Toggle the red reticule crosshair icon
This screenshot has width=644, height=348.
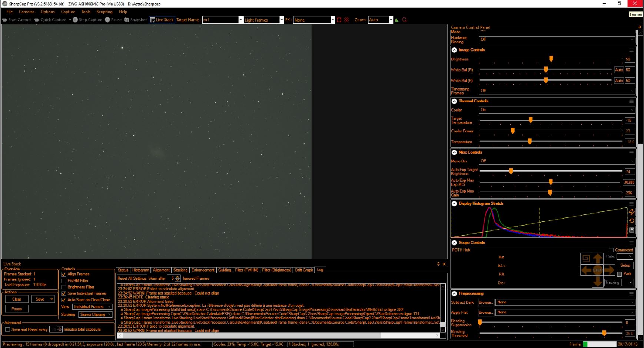click(x=346, y=20)
